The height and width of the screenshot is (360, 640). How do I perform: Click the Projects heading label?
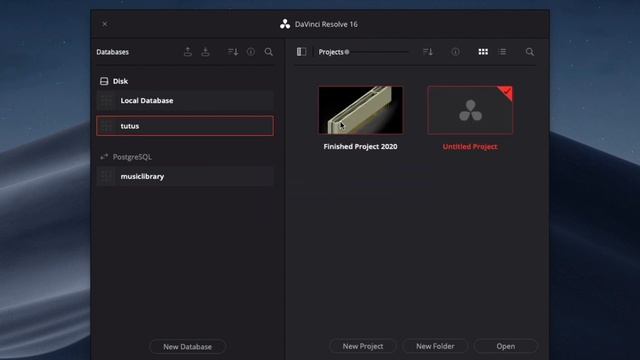pyautogui.click(x=331, y=52)
